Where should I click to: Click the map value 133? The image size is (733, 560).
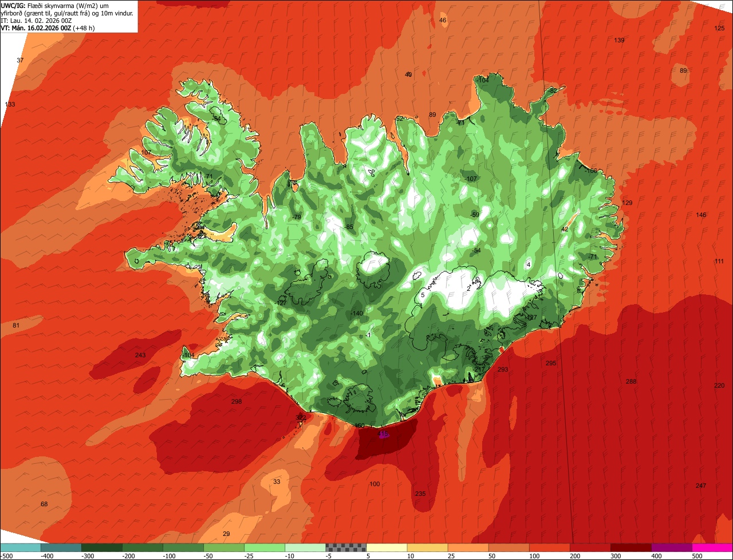[10, 104]
